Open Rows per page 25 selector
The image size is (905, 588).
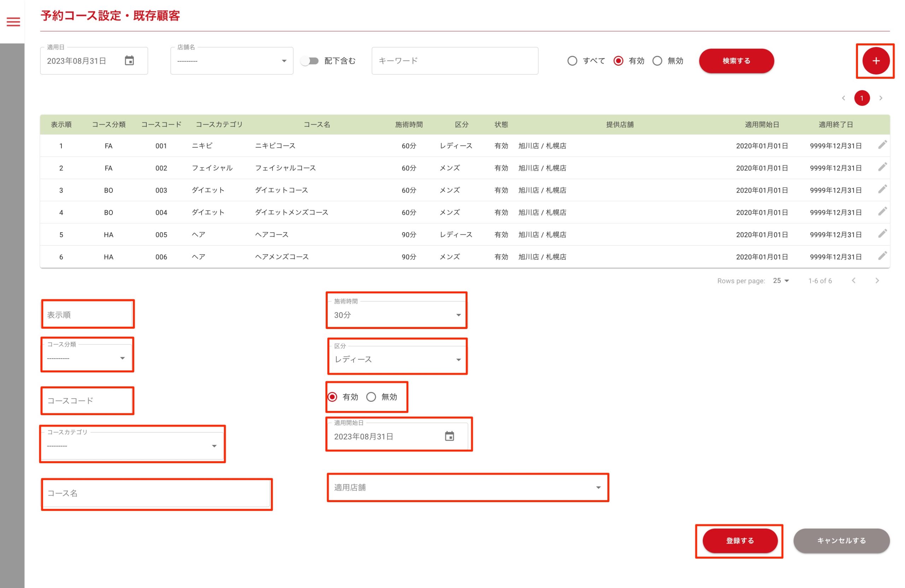point(781,281)
